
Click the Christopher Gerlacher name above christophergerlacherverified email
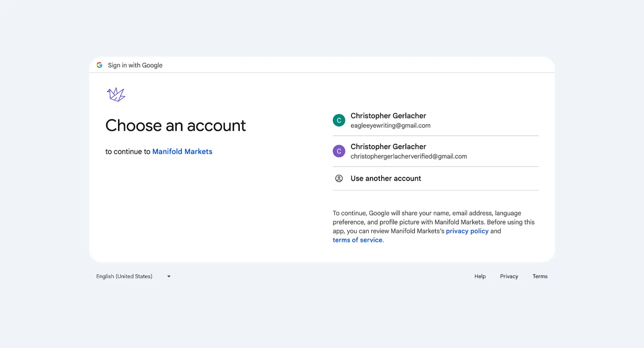coord(388,147)
